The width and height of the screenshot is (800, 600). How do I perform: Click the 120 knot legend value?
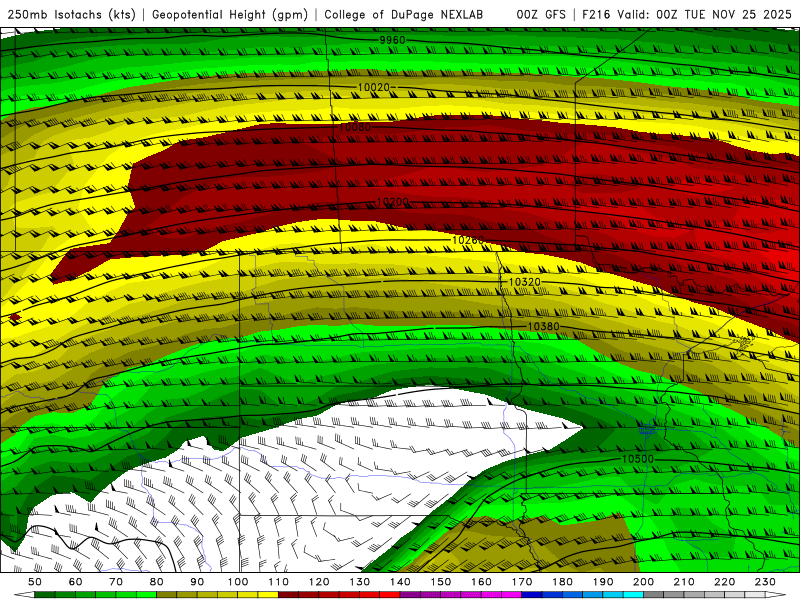(319, 582)
